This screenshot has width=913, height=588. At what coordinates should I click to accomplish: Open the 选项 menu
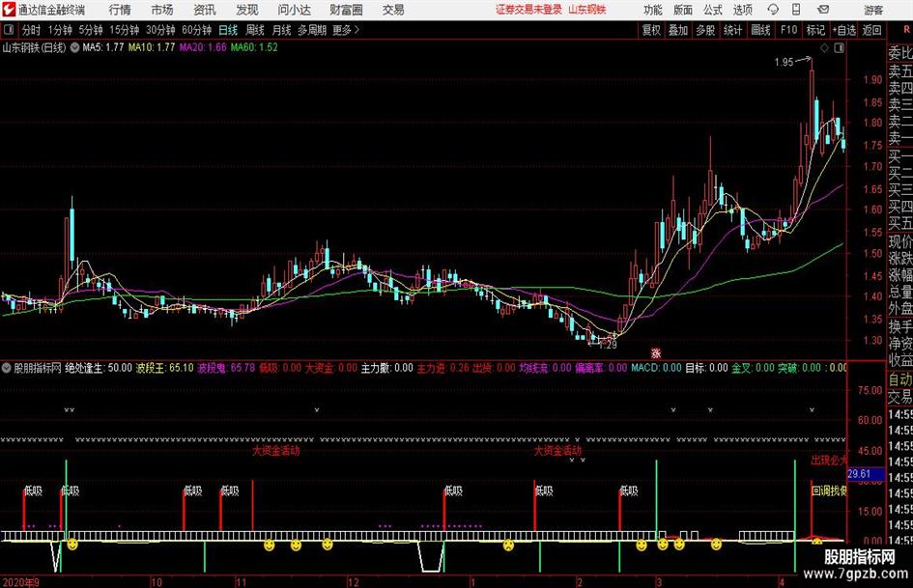742,10
